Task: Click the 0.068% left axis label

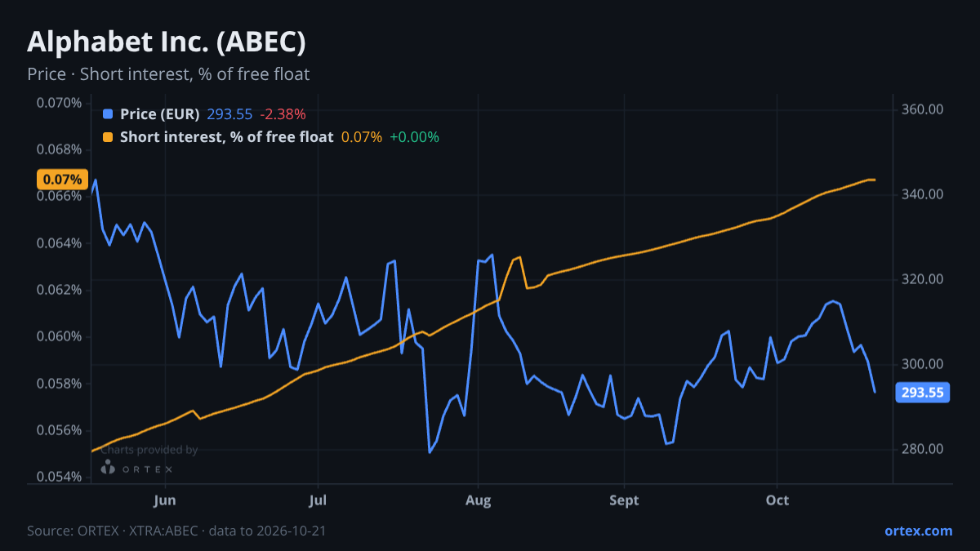Action: (x=59, y=149)
